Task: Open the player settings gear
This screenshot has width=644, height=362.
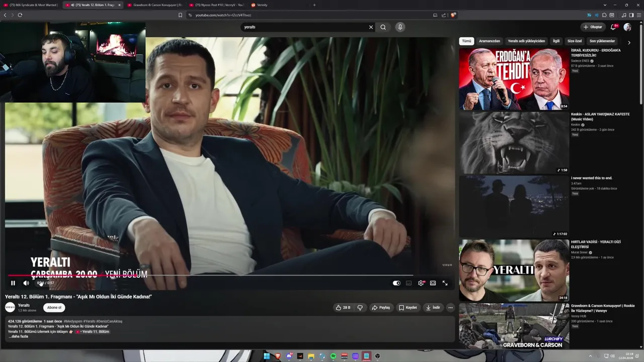Action: (421, 283)
